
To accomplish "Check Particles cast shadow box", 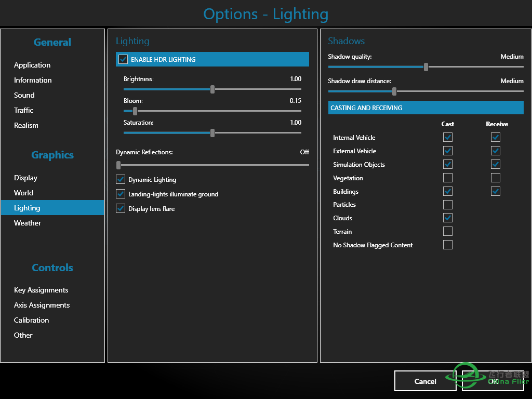I will pyautogui.click(x=447, y=205).
